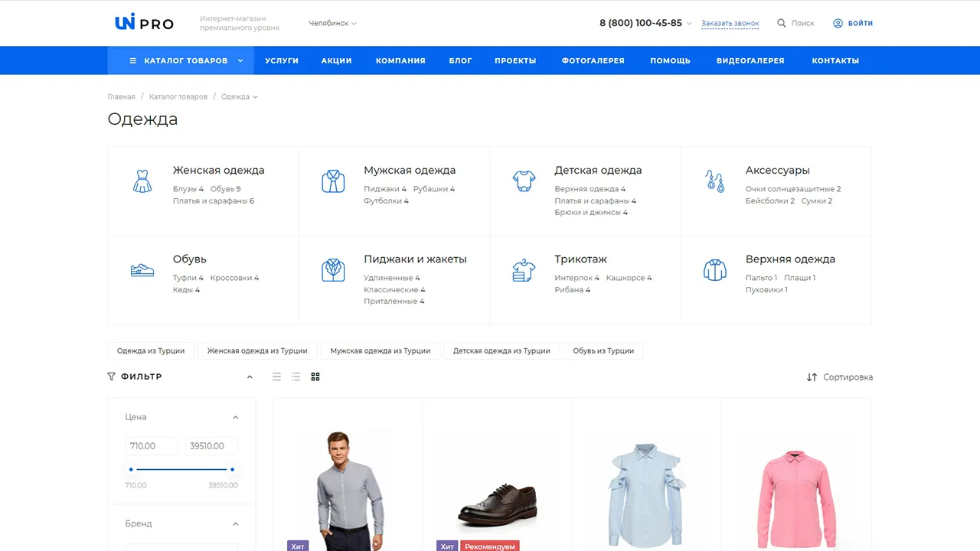Open the pink blouse product image

796,497
